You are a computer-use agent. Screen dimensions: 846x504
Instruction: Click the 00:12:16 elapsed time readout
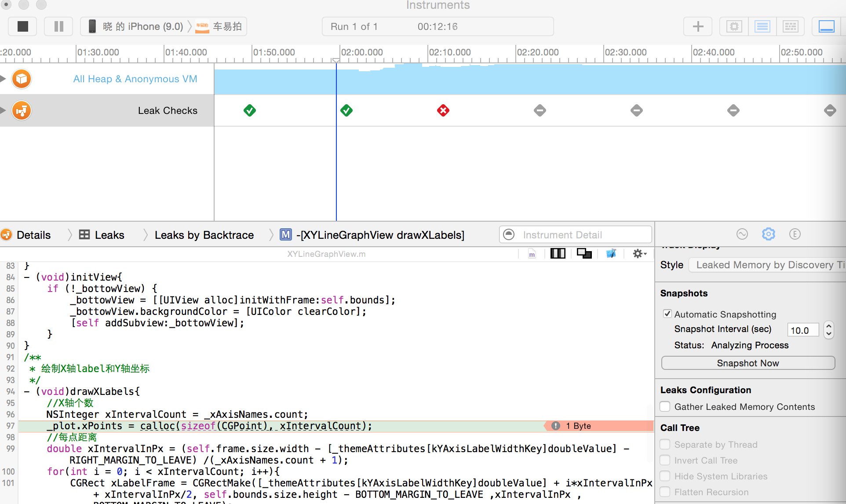click(438, 26)
